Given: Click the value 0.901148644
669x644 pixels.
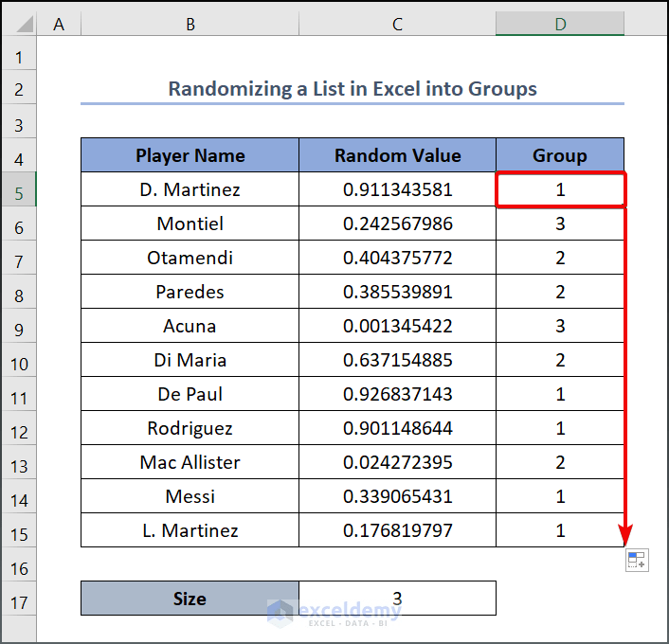Looking at the screenshot, I should (x=397, y=428).
